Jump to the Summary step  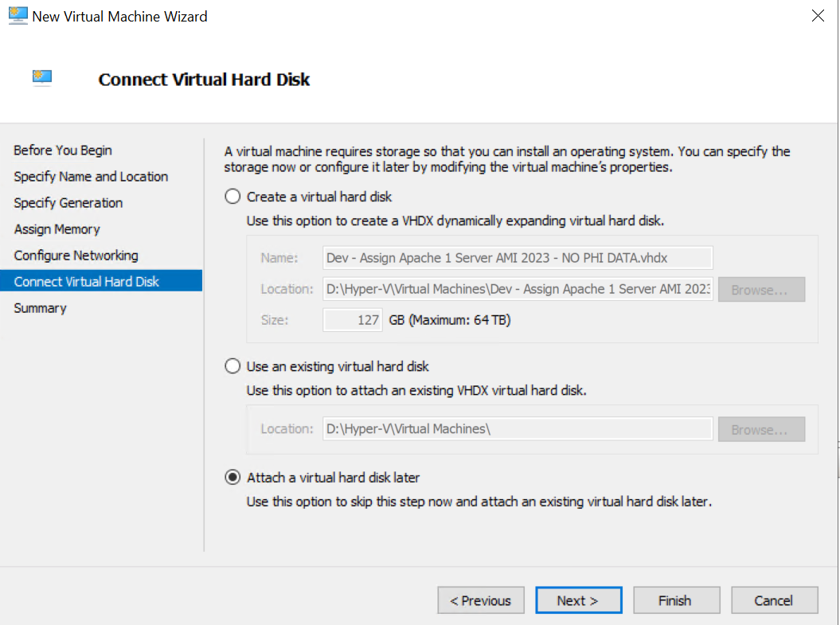(40, 308)
